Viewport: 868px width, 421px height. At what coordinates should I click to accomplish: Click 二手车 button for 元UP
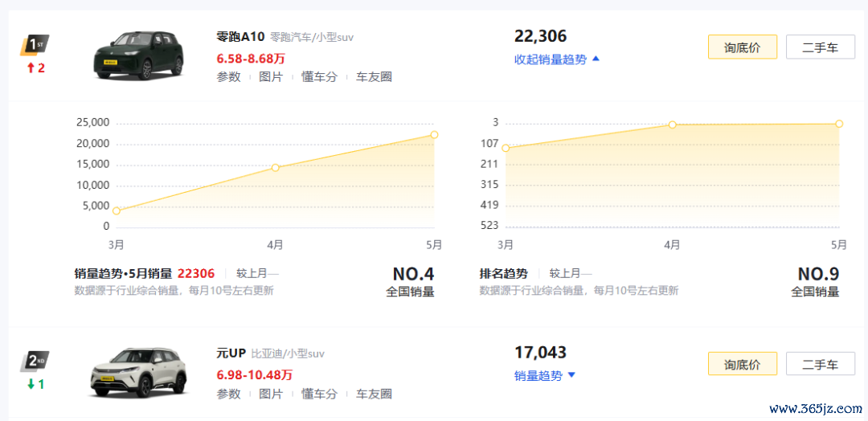pos(821,364)
